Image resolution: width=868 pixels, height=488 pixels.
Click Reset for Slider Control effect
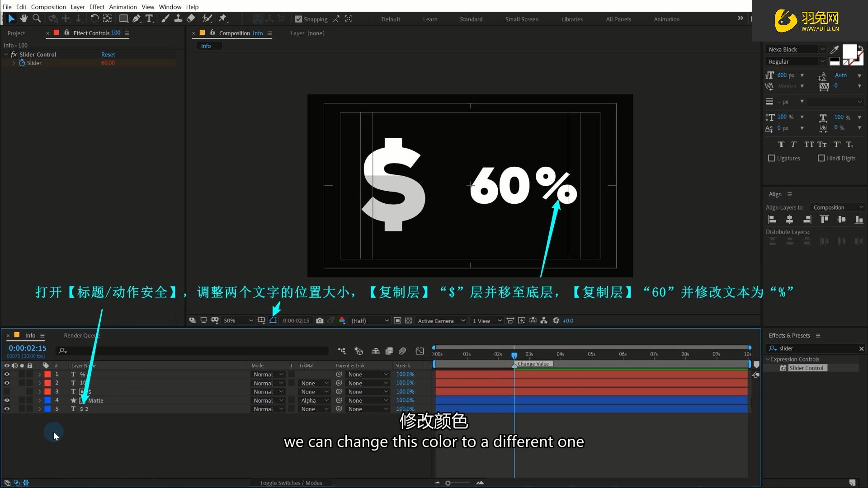point(108,55)
